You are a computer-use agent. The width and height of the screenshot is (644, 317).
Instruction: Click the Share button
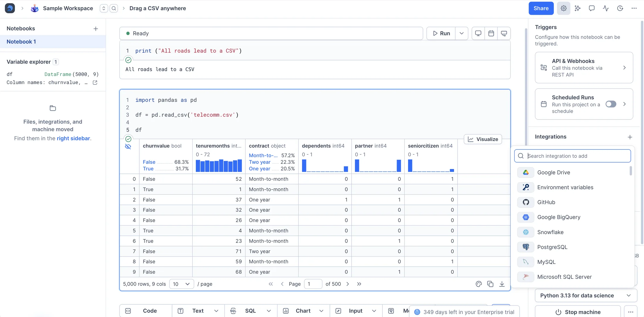tap(541, 8)
